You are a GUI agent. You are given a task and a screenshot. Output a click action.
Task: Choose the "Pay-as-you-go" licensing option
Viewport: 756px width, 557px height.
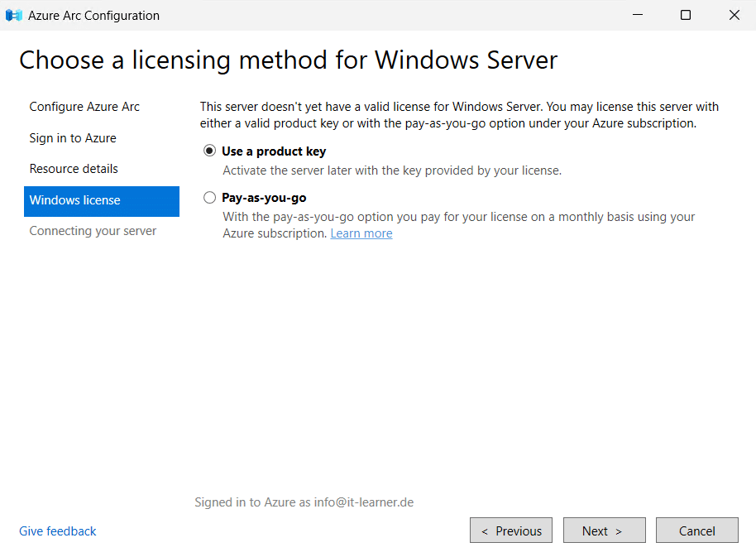tap(209, 197)
